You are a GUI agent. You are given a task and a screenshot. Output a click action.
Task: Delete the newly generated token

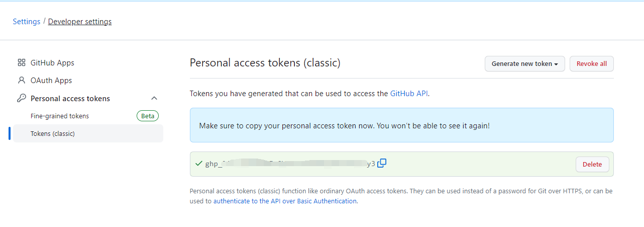[592, 164]
